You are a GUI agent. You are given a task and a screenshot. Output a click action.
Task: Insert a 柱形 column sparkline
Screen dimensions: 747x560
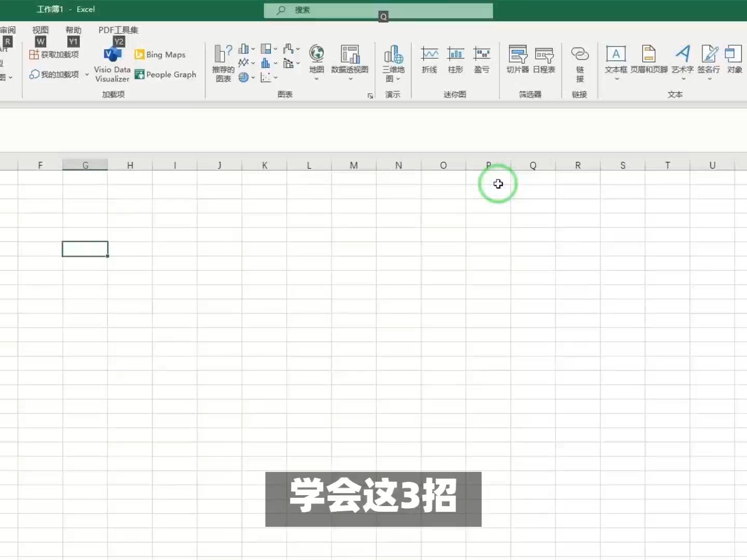tap(455, 60)
